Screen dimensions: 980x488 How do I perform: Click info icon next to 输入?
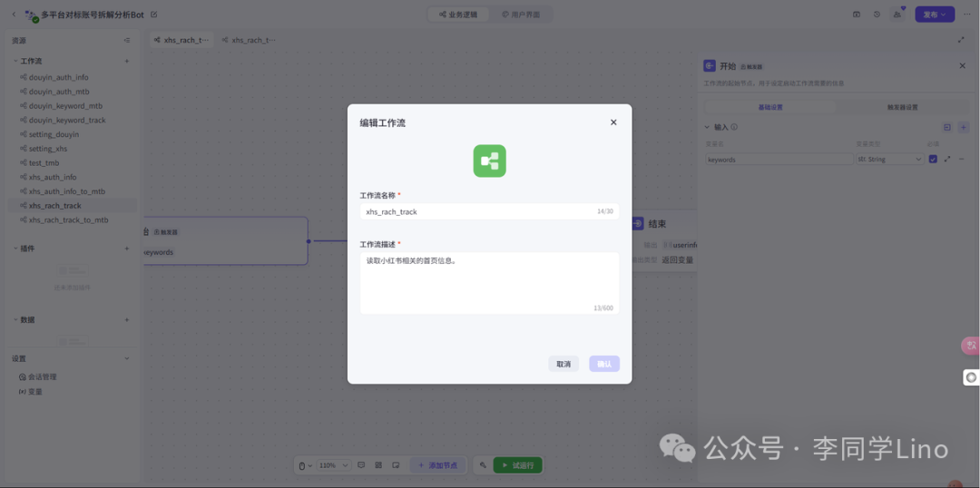[x=734, y=127]
